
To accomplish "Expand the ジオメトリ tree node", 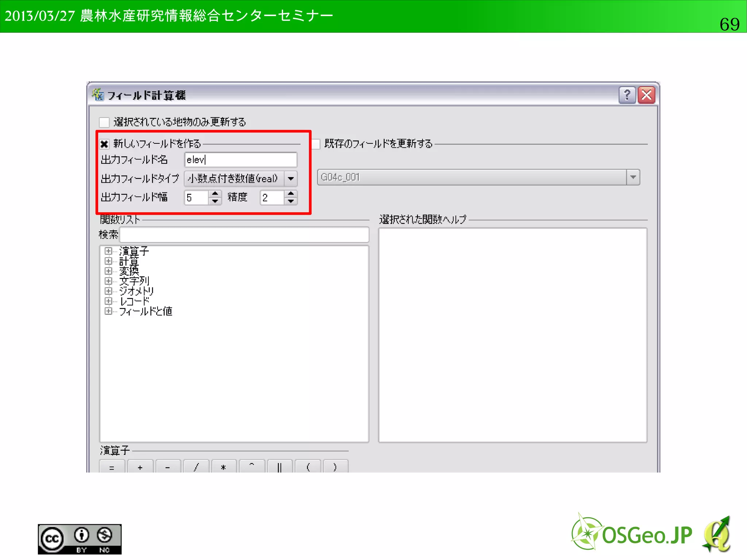I will (x=108, y=291).
